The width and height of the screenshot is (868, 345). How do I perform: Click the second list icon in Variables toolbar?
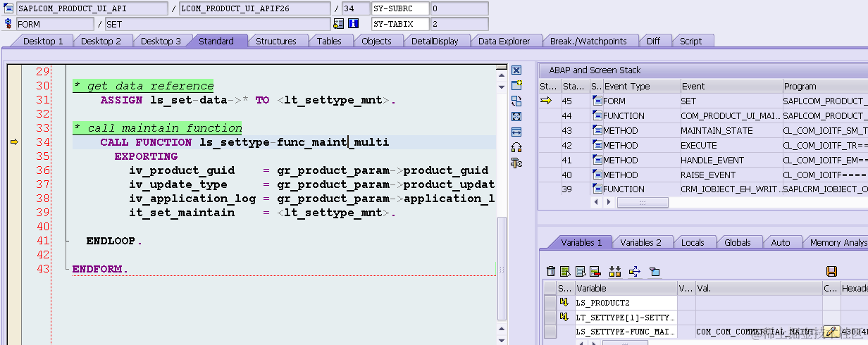pyautogui.click(x=580, y=271)
